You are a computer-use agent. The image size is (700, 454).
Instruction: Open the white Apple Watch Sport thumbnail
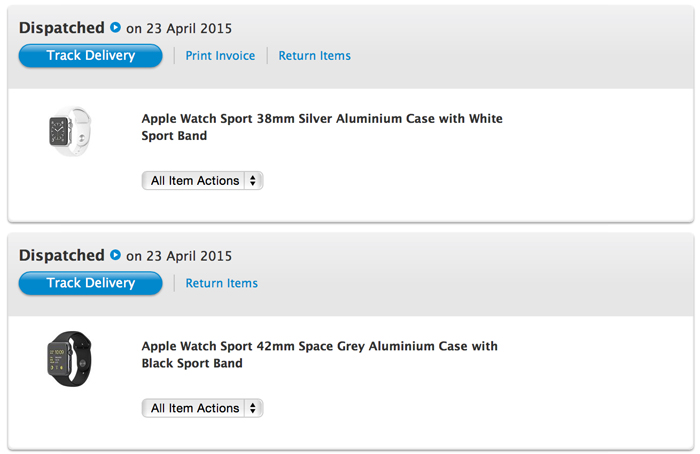coord(70,131)
